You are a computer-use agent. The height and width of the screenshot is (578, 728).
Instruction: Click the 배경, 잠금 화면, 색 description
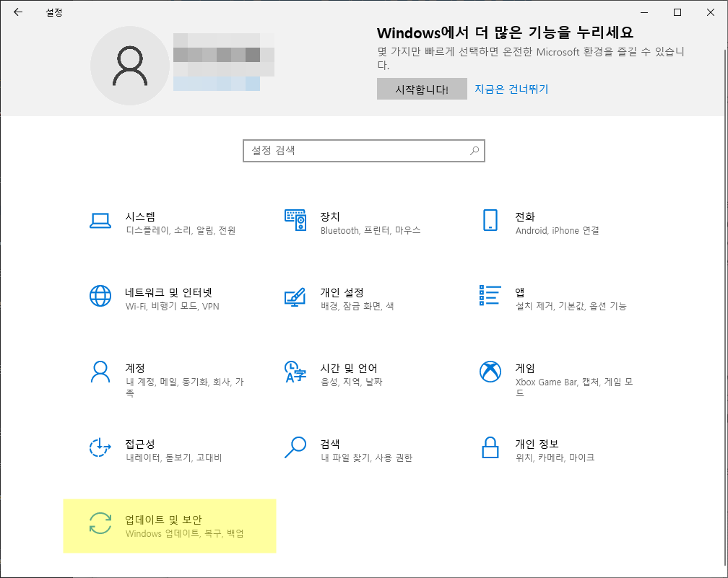click(x=357, y=306)
